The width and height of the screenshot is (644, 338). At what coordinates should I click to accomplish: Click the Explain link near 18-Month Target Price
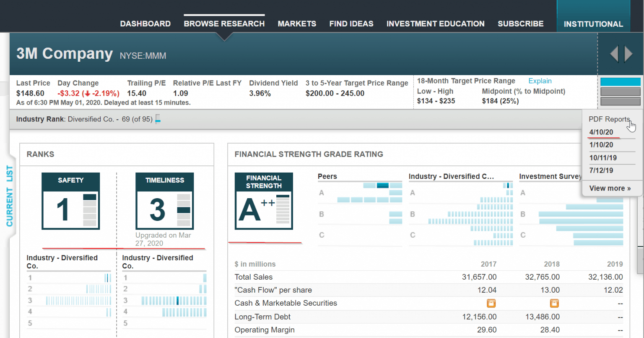pos(540,81)
